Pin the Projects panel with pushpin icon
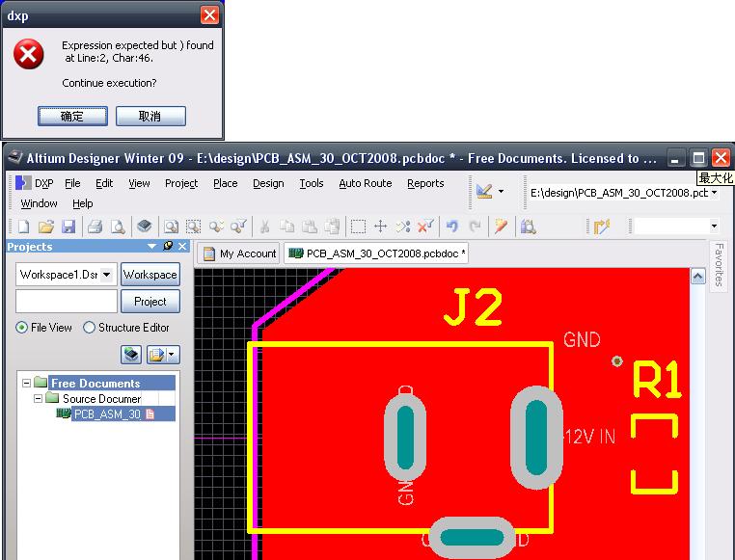Screen dimensions: 735x560 point(168,247)
